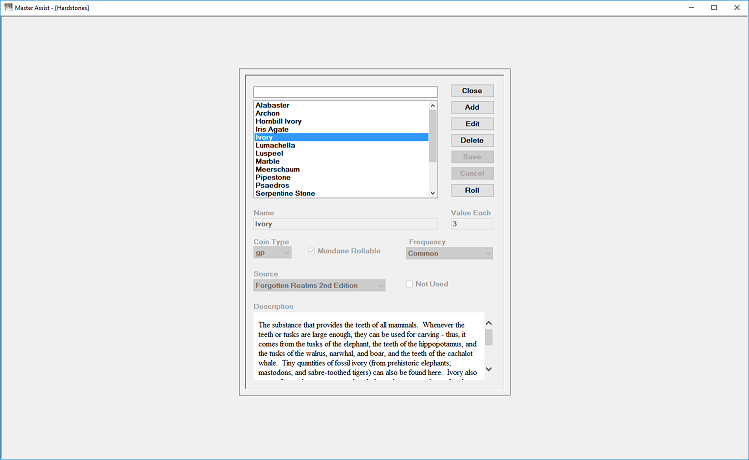Click the grayed Cancel button
The image size is (749, 460).
(472, 173)
